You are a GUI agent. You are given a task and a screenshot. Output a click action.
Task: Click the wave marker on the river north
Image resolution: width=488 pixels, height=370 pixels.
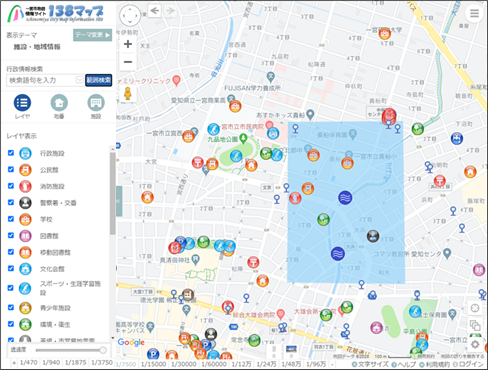pos(345,197)
